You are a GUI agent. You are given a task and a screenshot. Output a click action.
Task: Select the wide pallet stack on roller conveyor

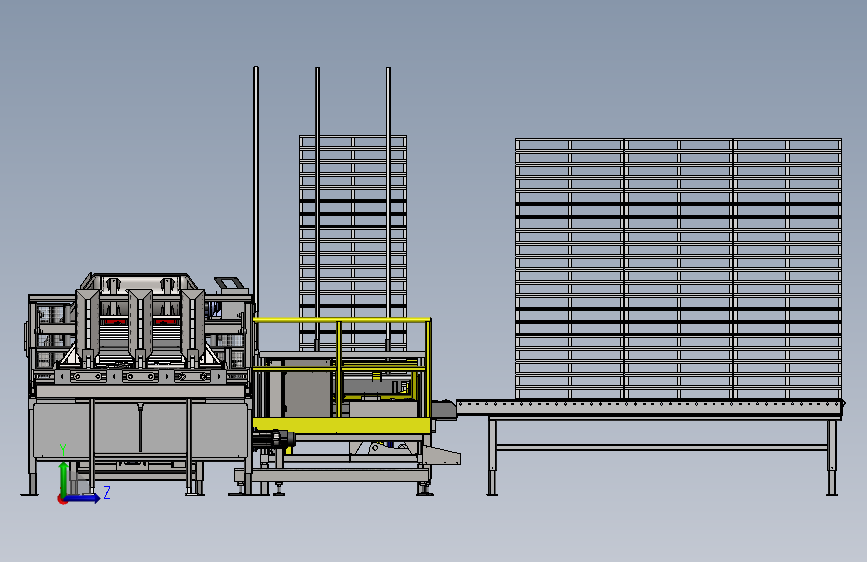point(678,269)
